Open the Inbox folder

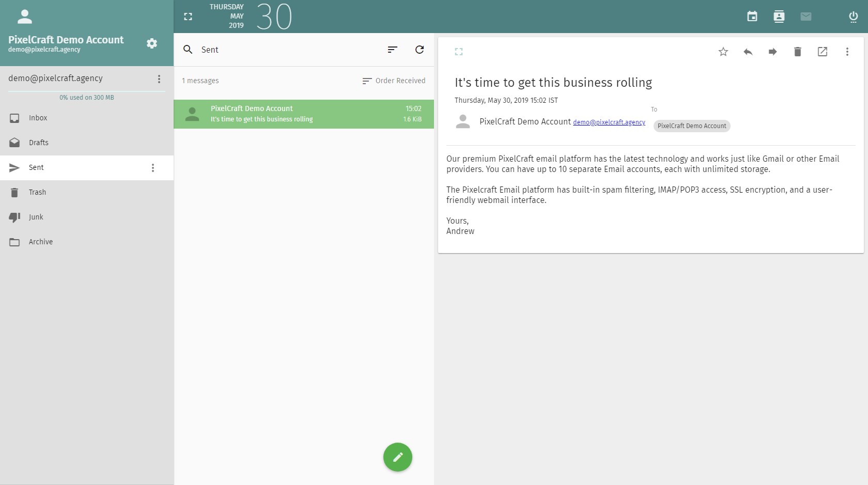pyautogui.click(x=87, y=118)
